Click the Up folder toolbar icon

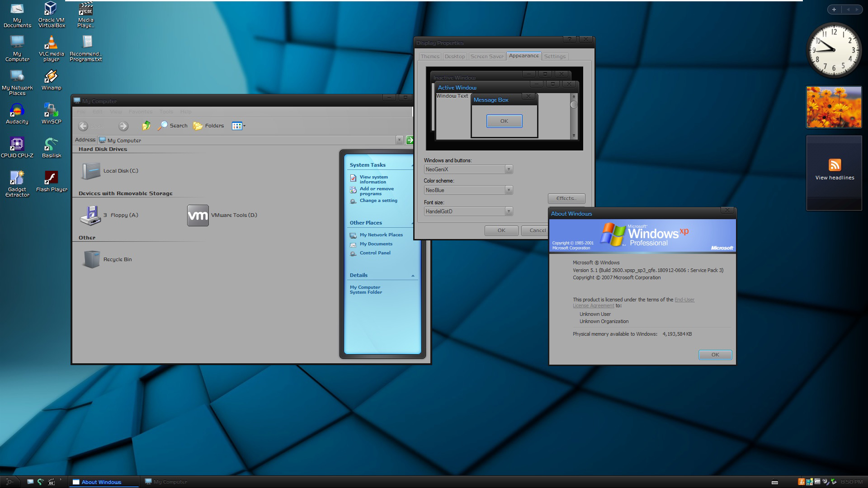pos(146,126)
